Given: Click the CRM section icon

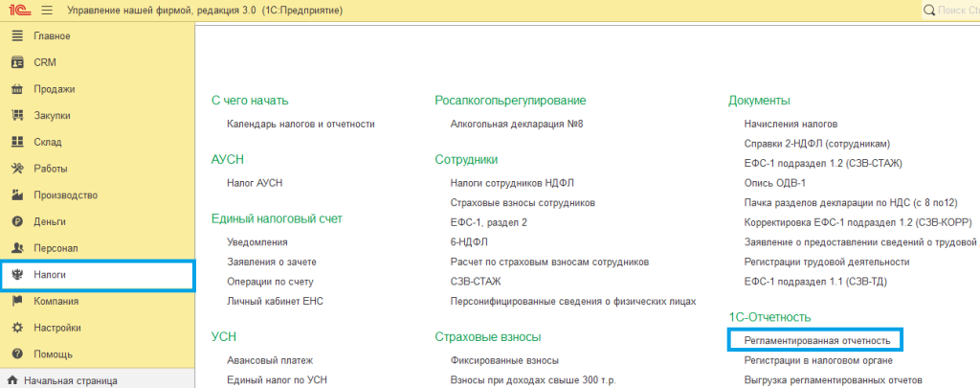Looking at the screenshot, I should [16, 62].
